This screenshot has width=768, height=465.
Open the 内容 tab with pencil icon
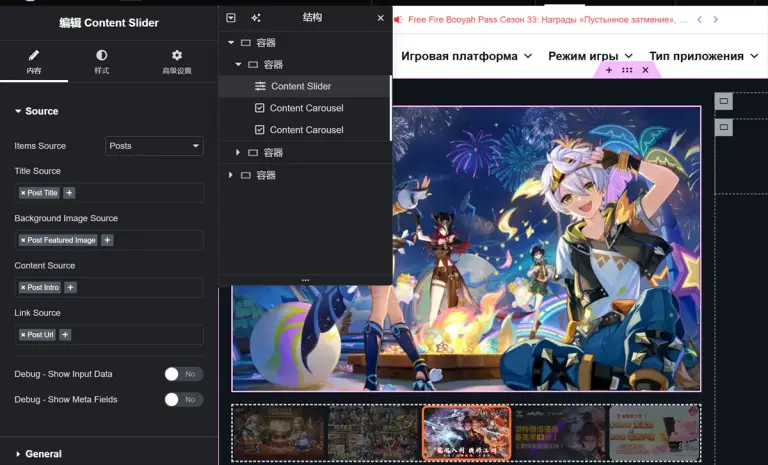click(34, 62)
